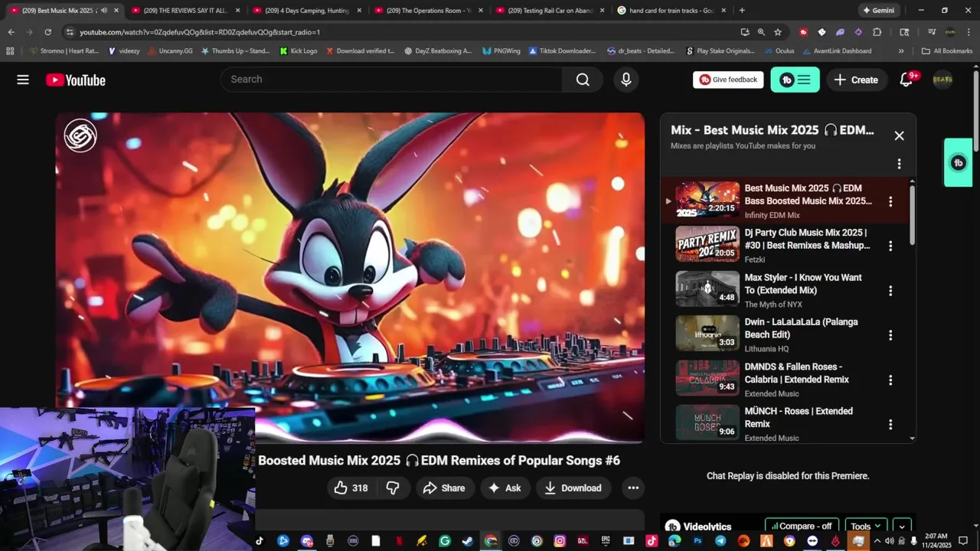The image size is (980, 551).
Task: Download the video
Action: [573, 487]
